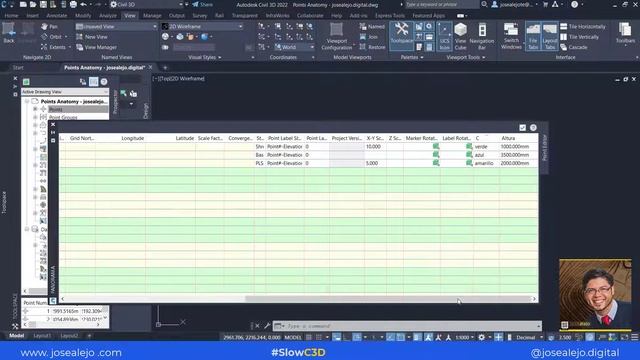The width and height of the screenshot is (640, 360).
Task: Toggle Marker Rotation checkbox for amarillo row
Action: [x=436, y=163]
